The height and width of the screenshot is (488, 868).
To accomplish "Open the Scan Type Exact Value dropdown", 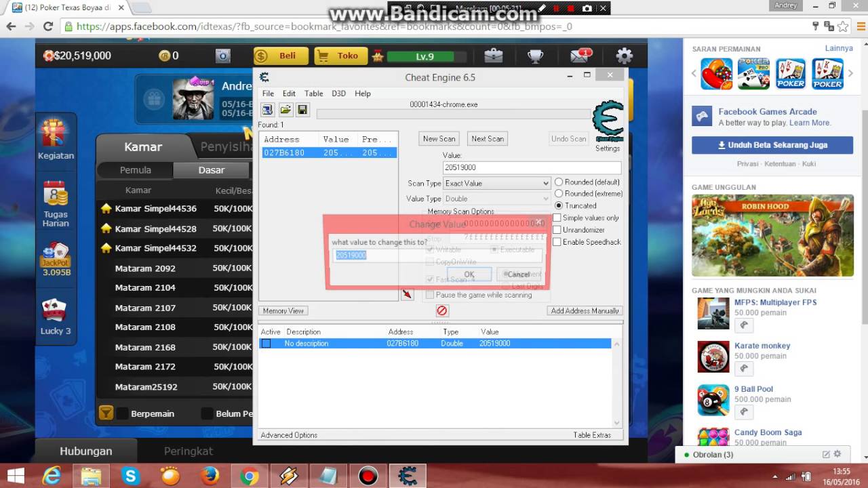I will pos(496,183).
